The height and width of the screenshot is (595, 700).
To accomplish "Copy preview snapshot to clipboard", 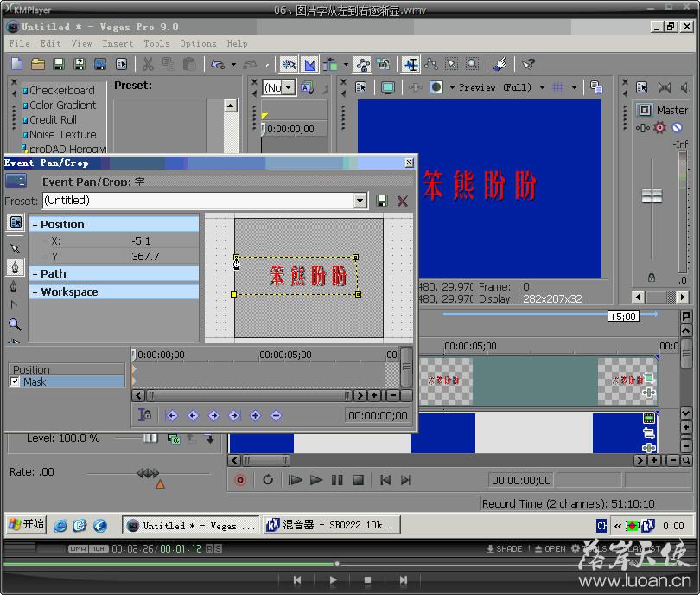I will tap(596, 87).
